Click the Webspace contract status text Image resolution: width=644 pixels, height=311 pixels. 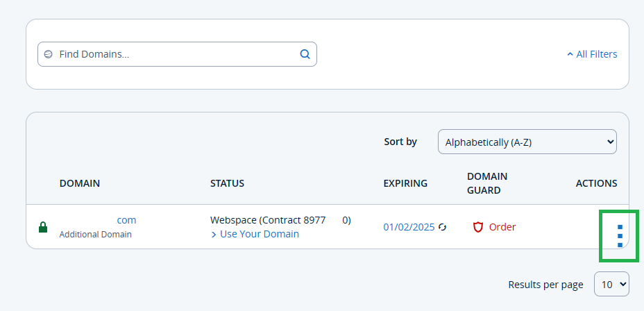tap(280, 221)
